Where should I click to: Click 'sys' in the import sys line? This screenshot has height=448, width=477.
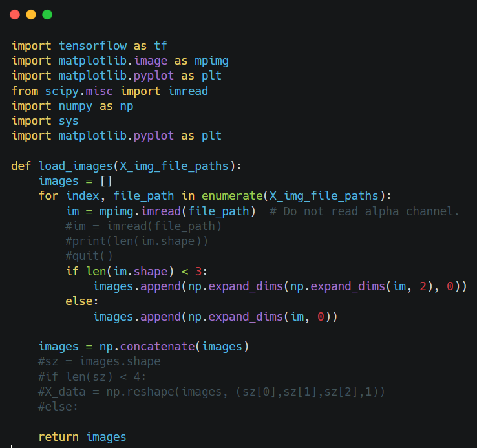[69, 122]
